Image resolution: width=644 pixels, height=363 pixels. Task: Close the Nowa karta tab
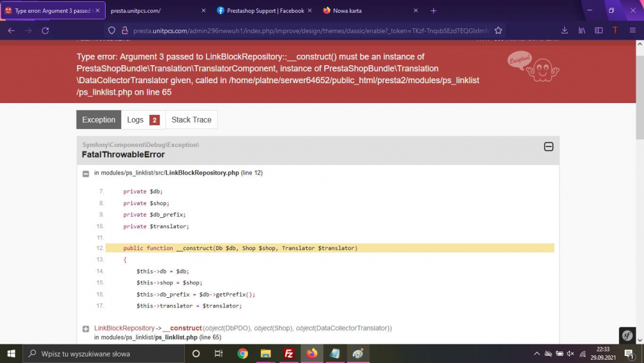pyautogui.click(x=415, y=11)
